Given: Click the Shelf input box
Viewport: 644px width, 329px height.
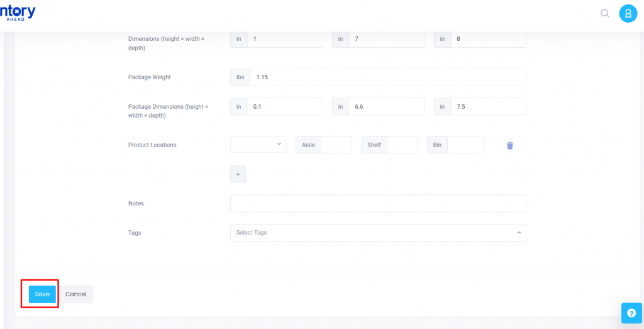Looking at the screenshot, I should pyautogui.click(x=402, y=145).
